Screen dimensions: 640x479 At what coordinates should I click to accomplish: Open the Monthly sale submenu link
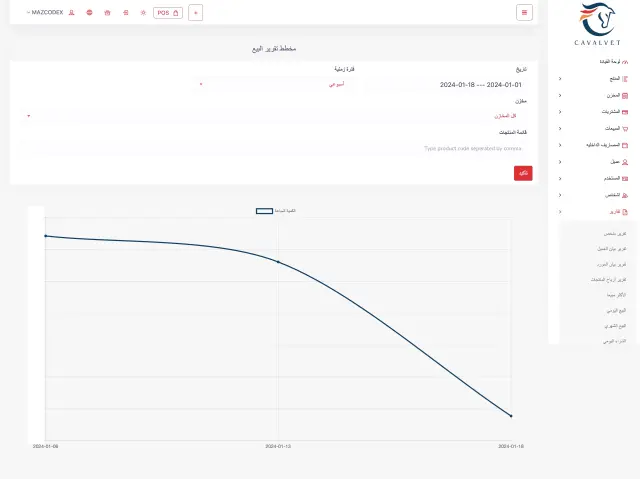point(616,326)
